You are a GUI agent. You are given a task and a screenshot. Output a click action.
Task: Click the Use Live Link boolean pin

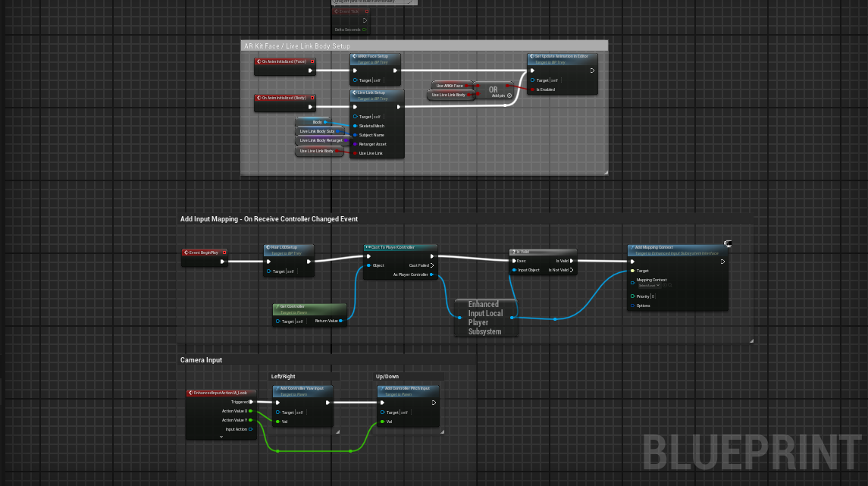(355, 153)
